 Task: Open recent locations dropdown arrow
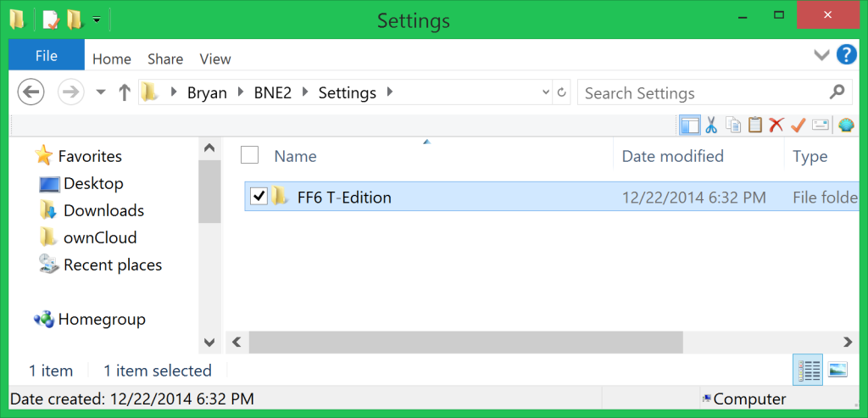point(101,92)
